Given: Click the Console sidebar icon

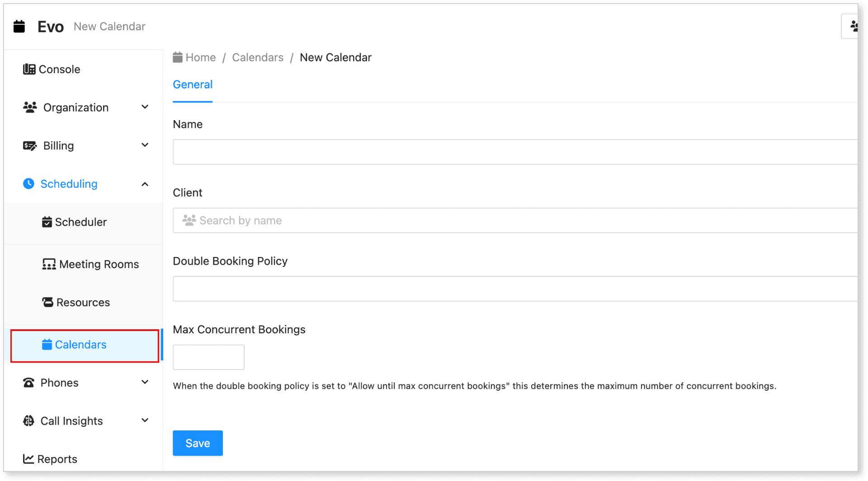Looking at the screenshot, I should point(29,69).
